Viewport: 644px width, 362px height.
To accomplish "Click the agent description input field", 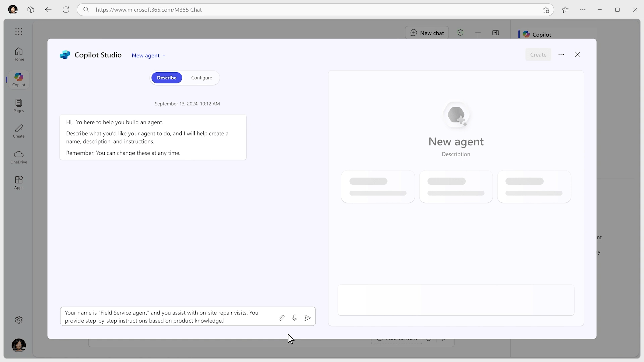I will [x=168, y=316].
